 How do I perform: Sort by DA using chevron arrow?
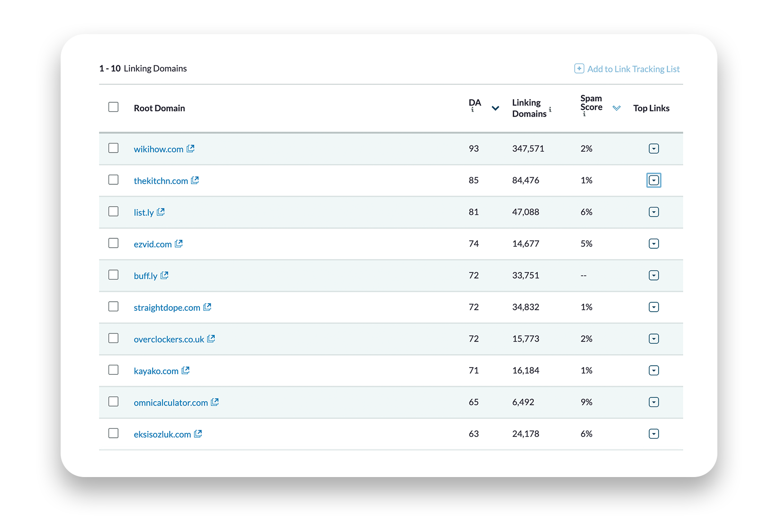coord(495,108)
